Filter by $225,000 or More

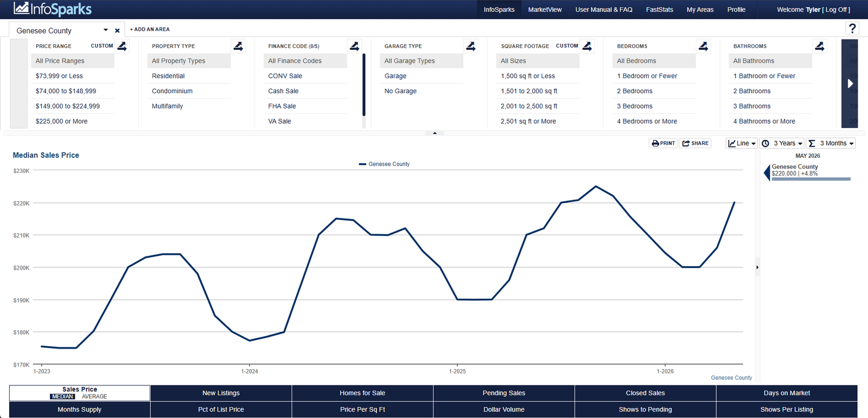point(73,121)
